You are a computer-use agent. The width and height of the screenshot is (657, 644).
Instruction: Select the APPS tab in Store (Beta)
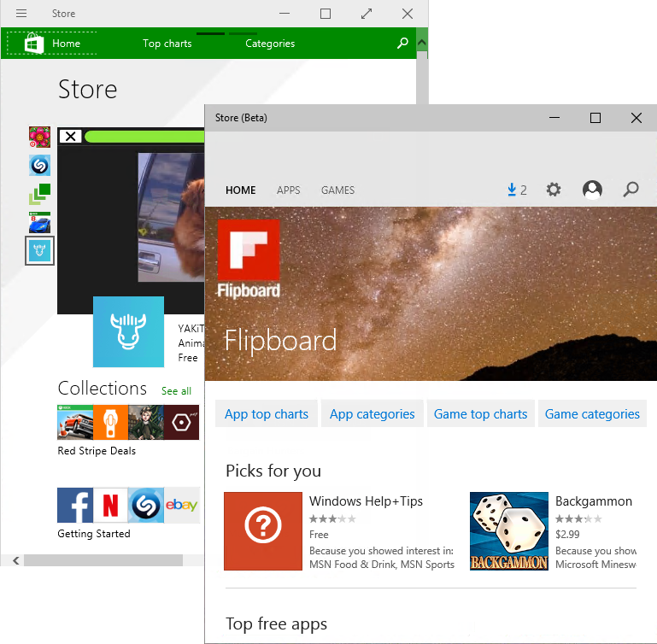[288, 190]
